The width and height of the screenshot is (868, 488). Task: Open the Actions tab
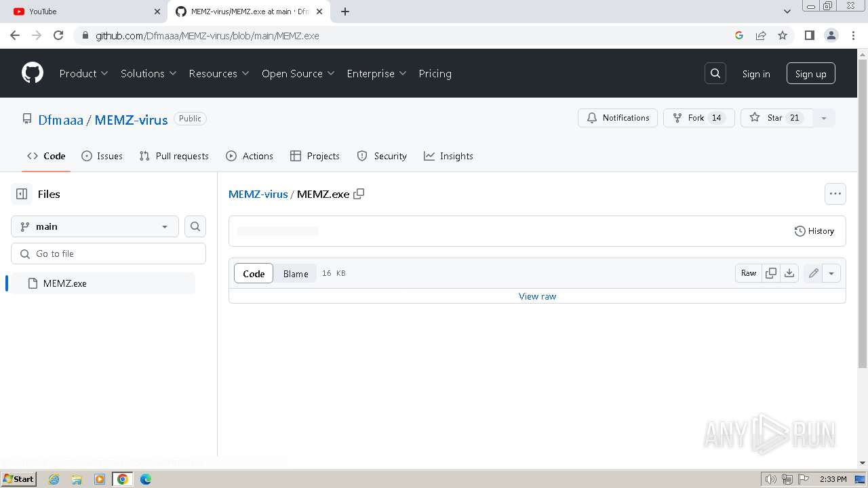click(x=249, y=156)
